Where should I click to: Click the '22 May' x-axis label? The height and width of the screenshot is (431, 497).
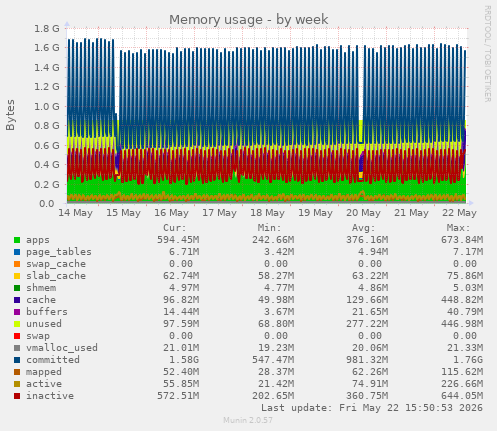[x=460, y=213]
